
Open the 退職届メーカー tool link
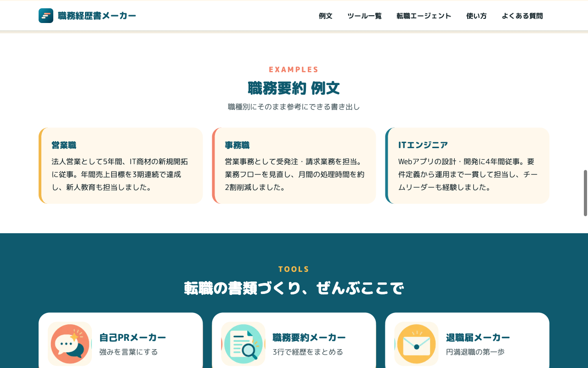467,340
